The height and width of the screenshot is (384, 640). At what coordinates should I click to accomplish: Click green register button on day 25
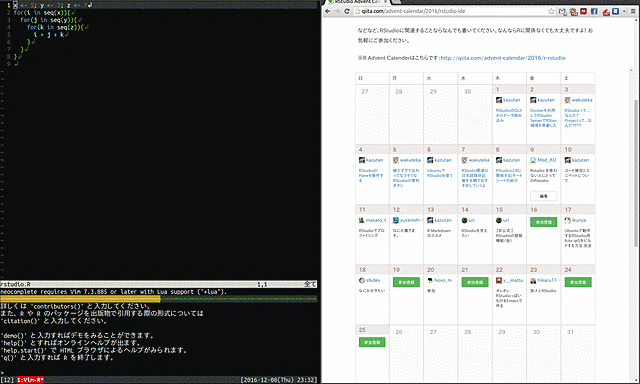click(372, 342)
